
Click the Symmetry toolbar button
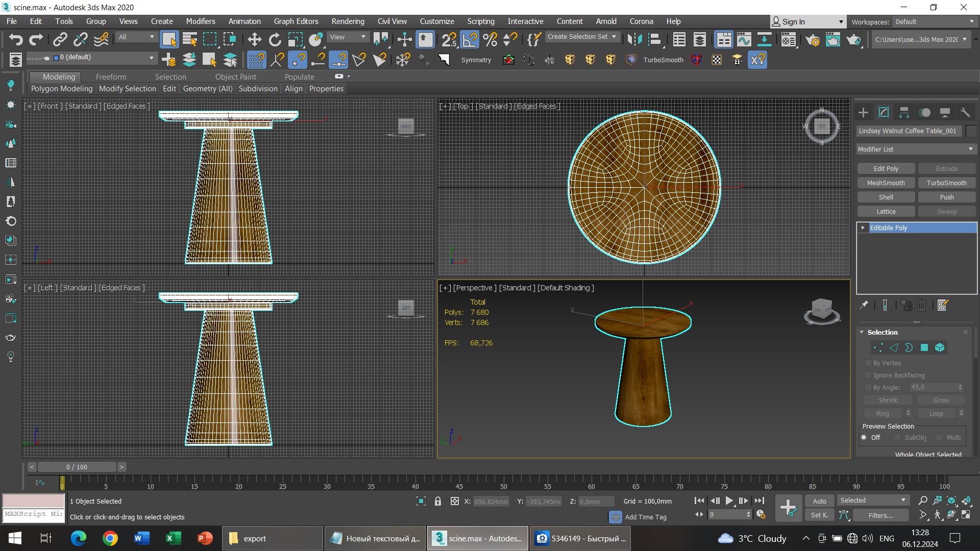click(x=476, y=60)
